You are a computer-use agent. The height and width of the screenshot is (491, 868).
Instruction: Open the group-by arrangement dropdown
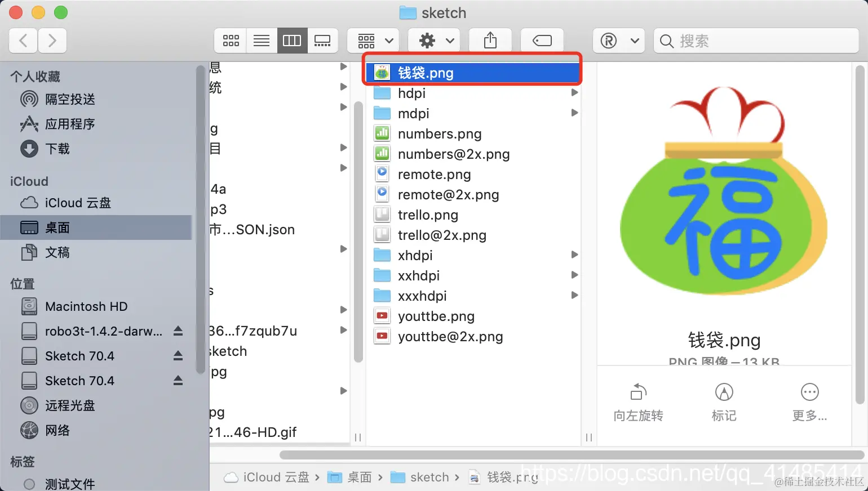pos(373,41)
